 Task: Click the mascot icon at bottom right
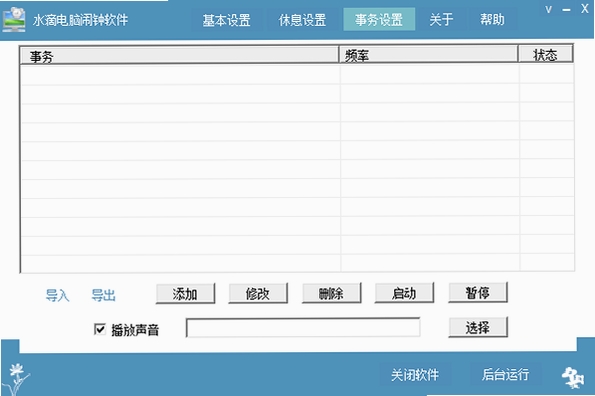573,377
